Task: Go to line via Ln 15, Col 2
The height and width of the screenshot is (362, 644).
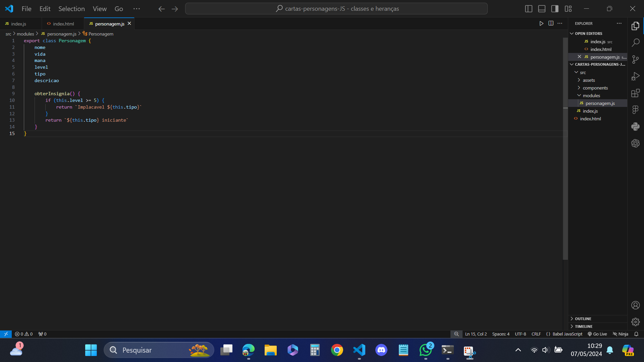Action: pyautogui.click(x=476, y=334)
